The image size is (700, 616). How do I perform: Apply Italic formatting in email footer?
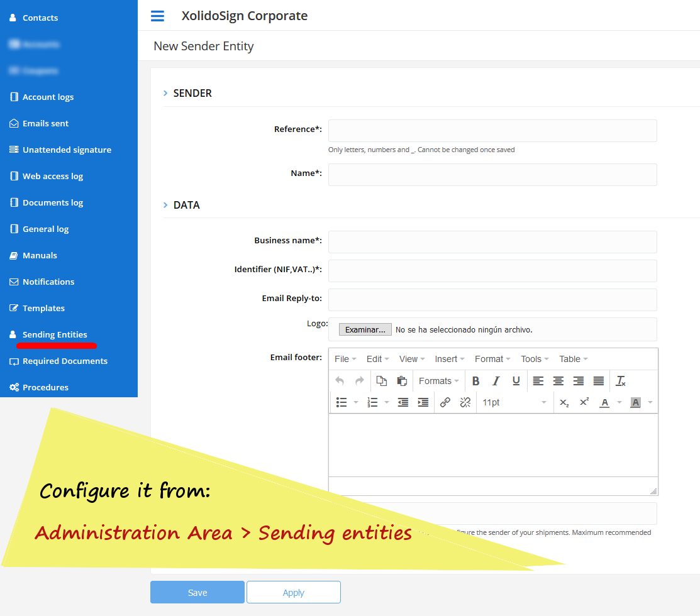496,381
